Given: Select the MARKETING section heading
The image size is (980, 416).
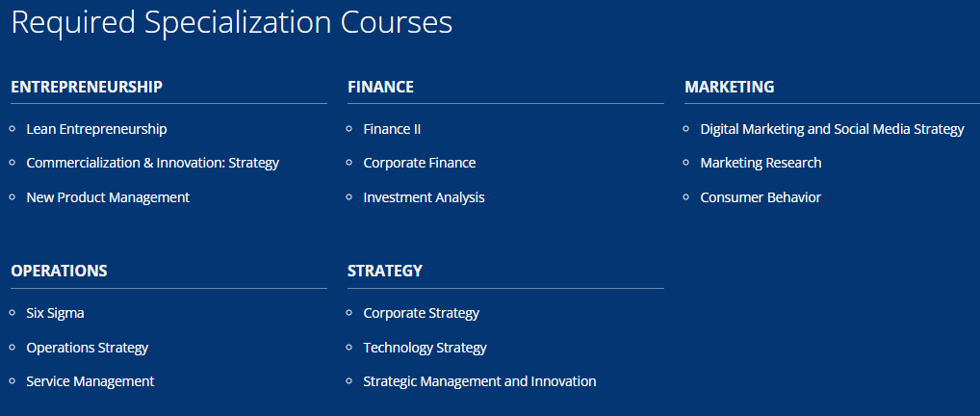Looking at the screenshot, I should pyautogui.click(x=730, y=87).
